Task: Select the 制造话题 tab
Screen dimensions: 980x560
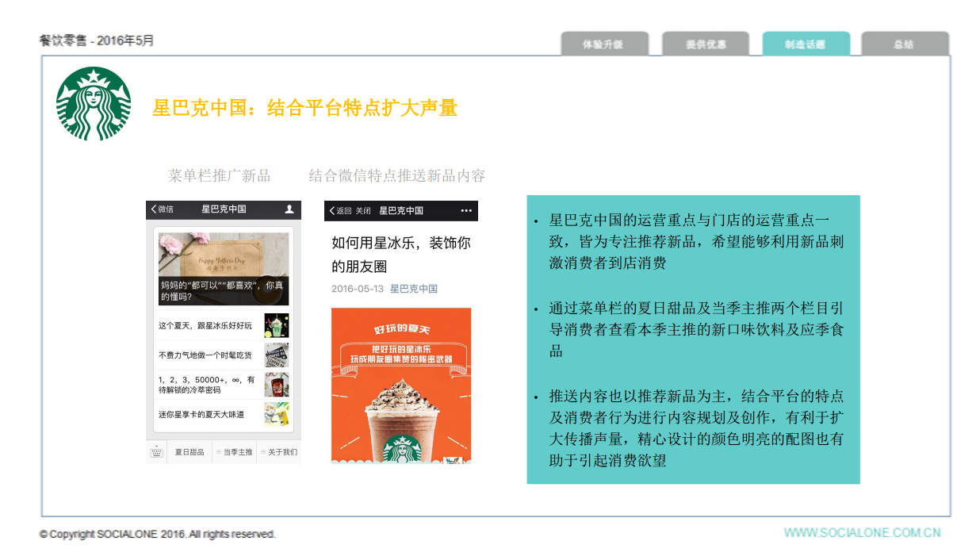Action: [806, 44]
